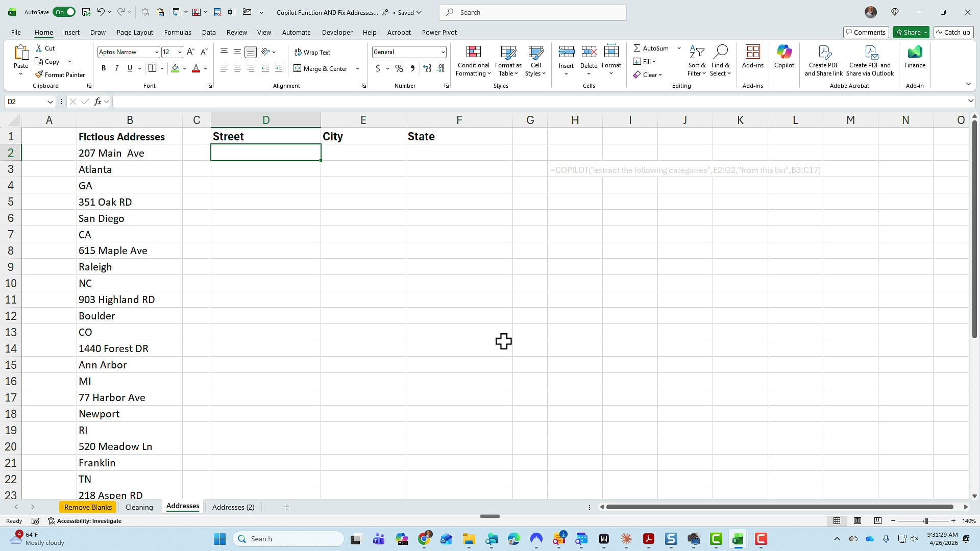Launch the Finance add-in

pos(914,59)
